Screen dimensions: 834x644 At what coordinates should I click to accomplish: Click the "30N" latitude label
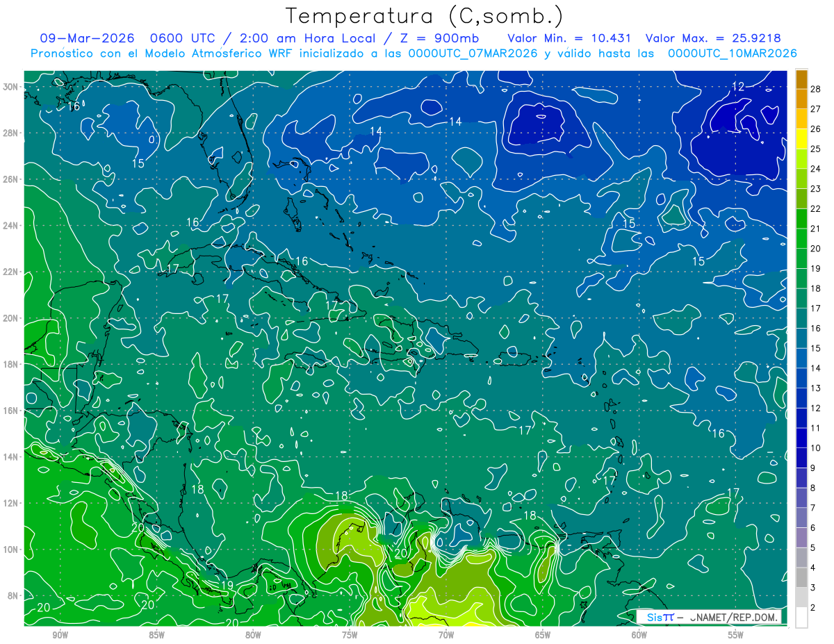tap(10, 87)
